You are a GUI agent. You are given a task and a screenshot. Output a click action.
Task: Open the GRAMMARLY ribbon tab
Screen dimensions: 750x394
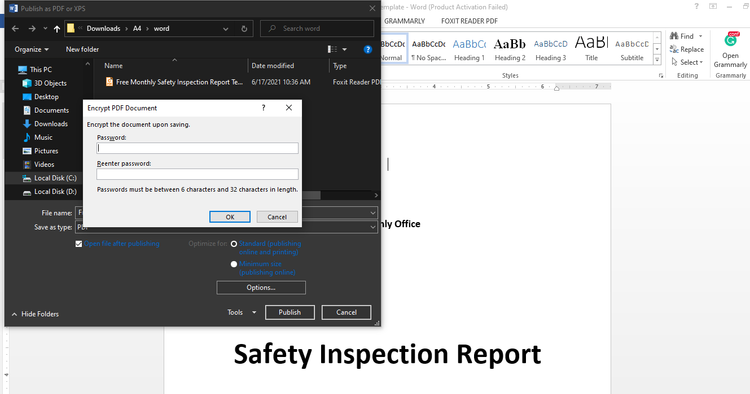[x=404, y=21]
